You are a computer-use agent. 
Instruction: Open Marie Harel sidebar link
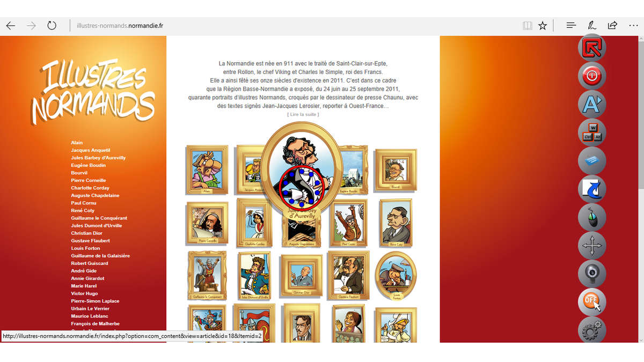(84, 286)
